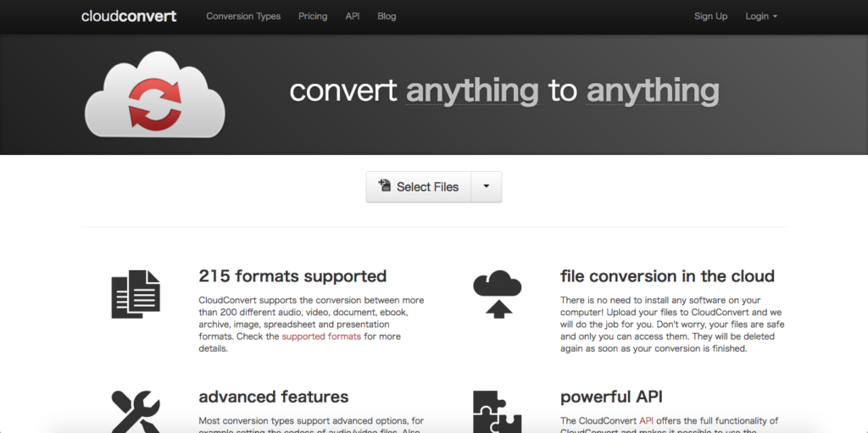Go to the Pricing page
Screen dimensions: 868x433
click(x=313, y=16)
